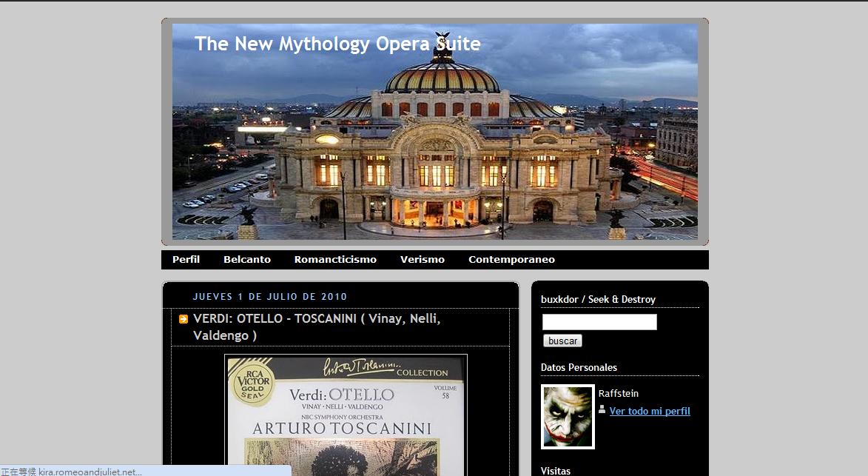The image size is (868, 476).
Task: Click the blog title The New Mythology Opera Suite
Action: (x=337, y=44)
